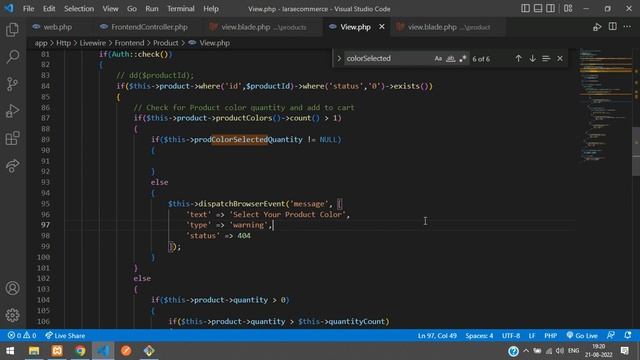Open the Source Control view
The height and width of the screenshot is (360, 640).
(x=13, y=84)
